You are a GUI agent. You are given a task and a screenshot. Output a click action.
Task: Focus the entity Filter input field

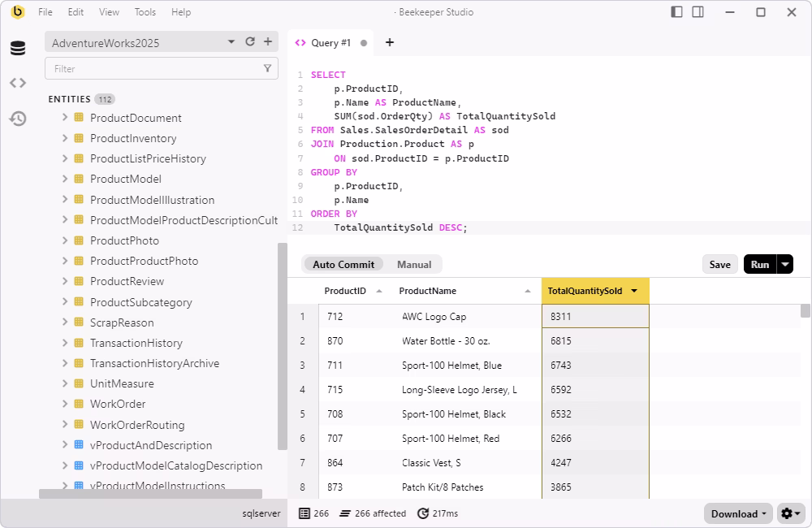click(x=161, y=68)
